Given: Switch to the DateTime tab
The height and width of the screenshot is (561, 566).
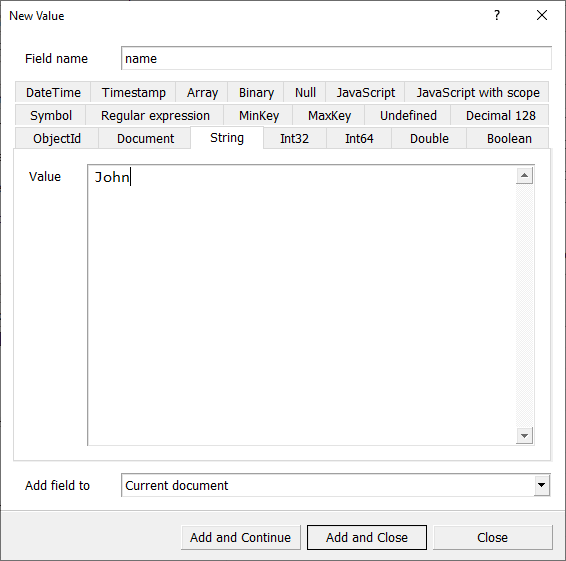Looking at the screenshot, I should pyautogui.click(x=53, y=92).
